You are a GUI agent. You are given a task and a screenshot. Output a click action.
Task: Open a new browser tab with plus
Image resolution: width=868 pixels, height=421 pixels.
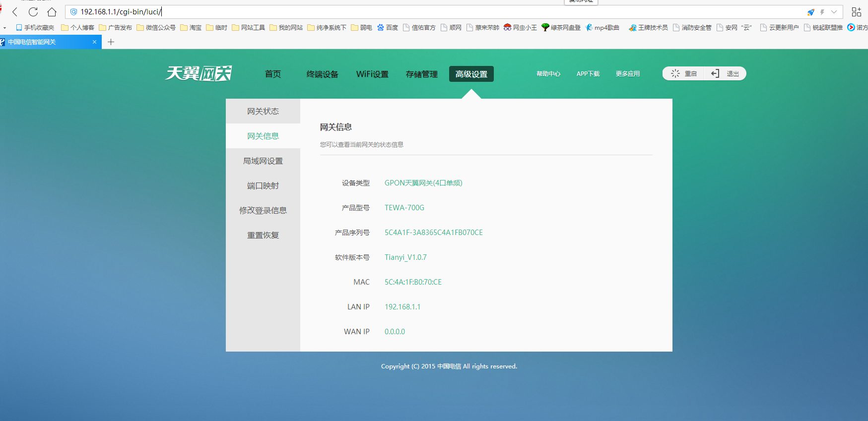point(111,42)
